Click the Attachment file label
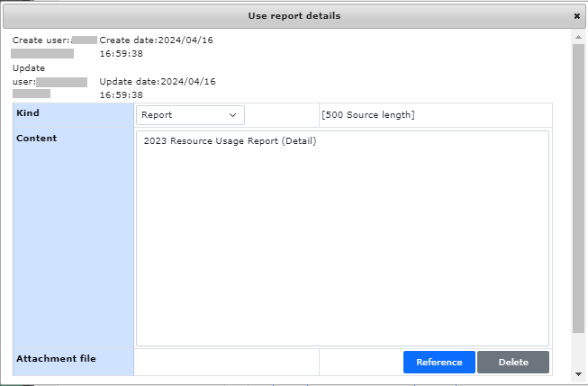Screen dimensions: 588x386 [x=56, y=359]
